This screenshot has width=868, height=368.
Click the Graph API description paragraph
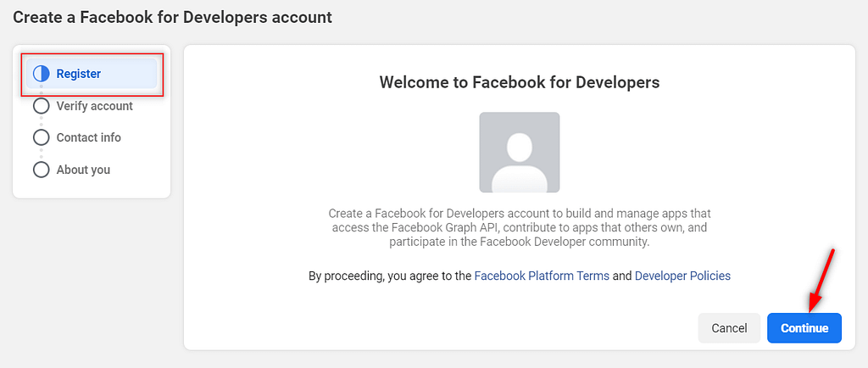(x=520, y=227)
